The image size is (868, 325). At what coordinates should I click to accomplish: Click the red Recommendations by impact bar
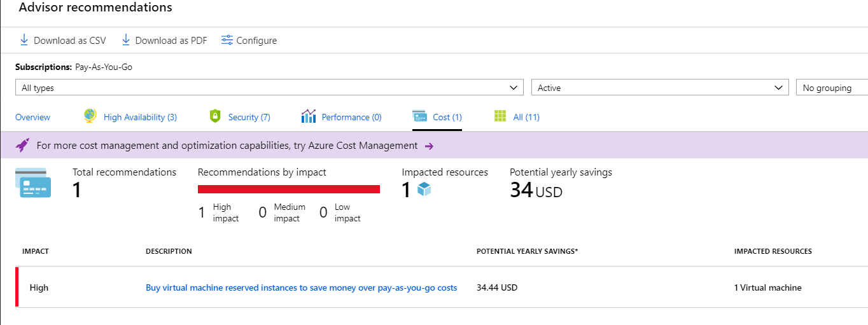[289, 189]
